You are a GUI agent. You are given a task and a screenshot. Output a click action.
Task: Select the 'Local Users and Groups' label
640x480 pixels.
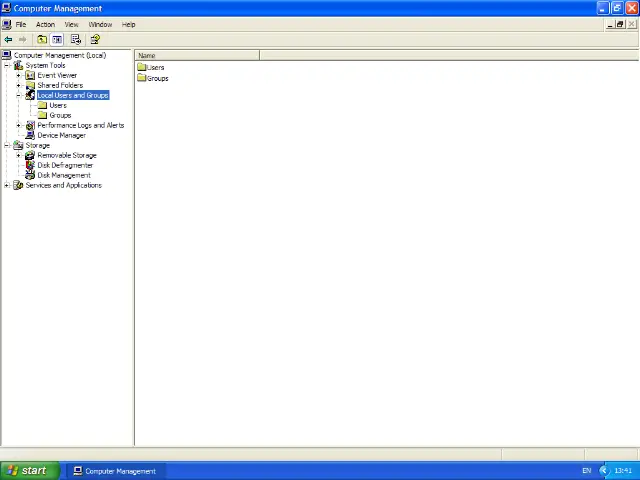[73, 95]
